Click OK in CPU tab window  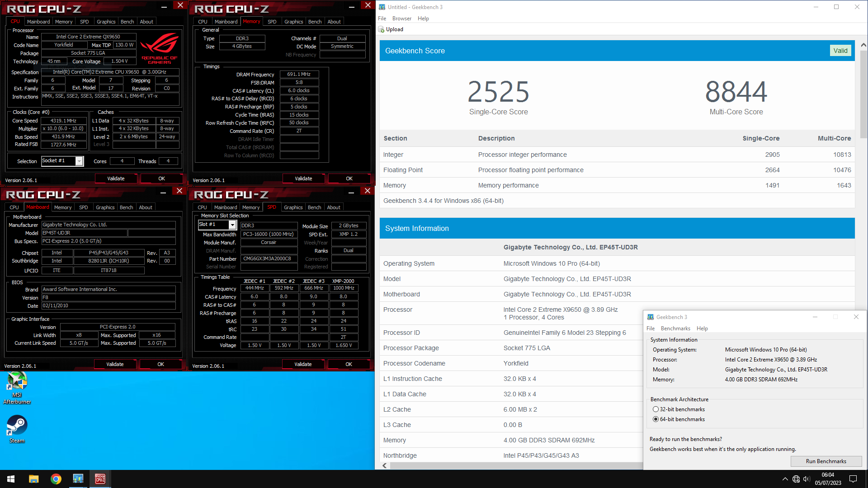click(161, 178)
